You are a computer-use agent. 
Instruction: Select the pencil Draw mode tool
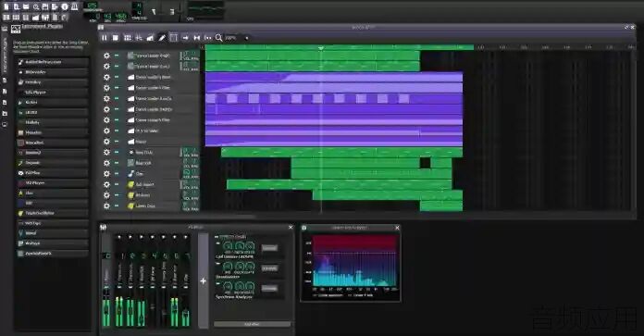pyautogui.click(x=162, y=38)
